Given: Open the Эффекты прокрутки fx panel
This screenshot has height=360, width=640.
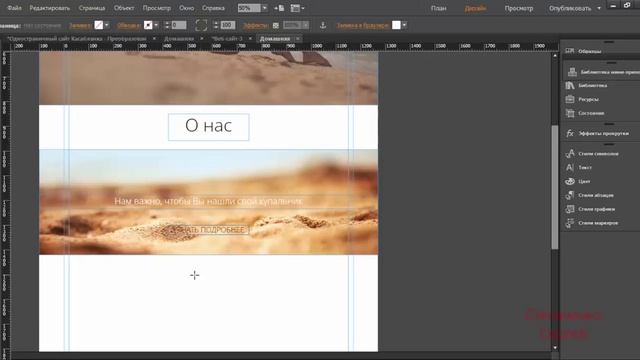Looking at the screenshot, I should tap(598, 133).
